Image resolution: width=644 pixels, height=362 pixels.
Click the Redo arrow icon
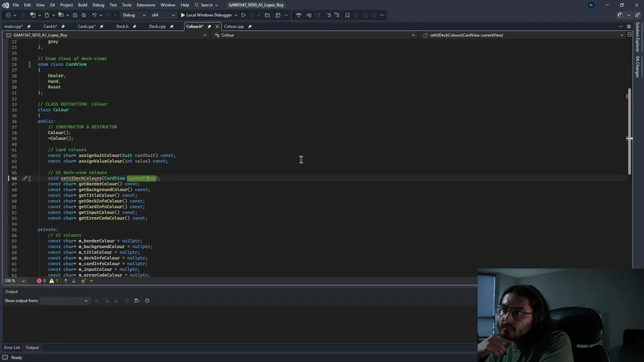(109, 15)
